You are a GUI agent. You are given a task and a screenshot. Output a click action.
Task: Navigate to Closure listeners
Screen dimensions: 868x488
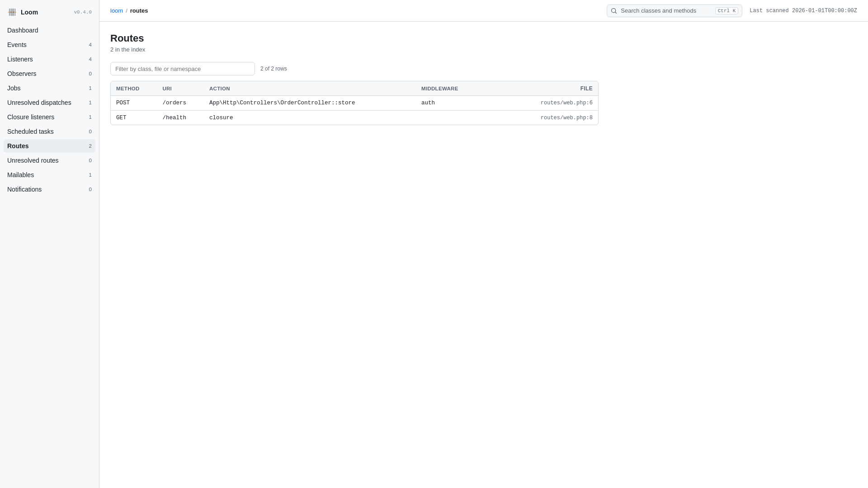tap(49, 117)
